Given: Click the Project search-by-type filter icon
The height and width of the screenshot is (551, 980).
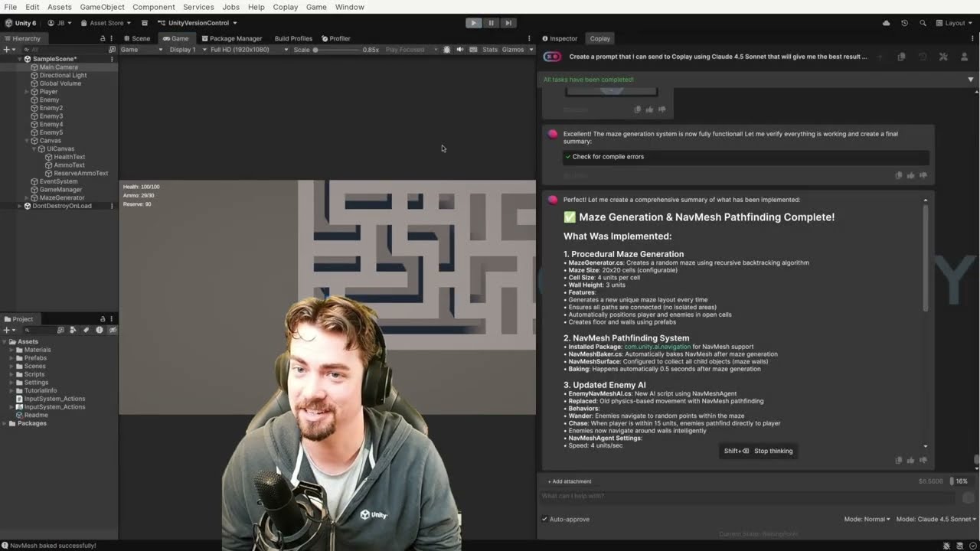Looking at the screenshot, I should coord(73,330).
